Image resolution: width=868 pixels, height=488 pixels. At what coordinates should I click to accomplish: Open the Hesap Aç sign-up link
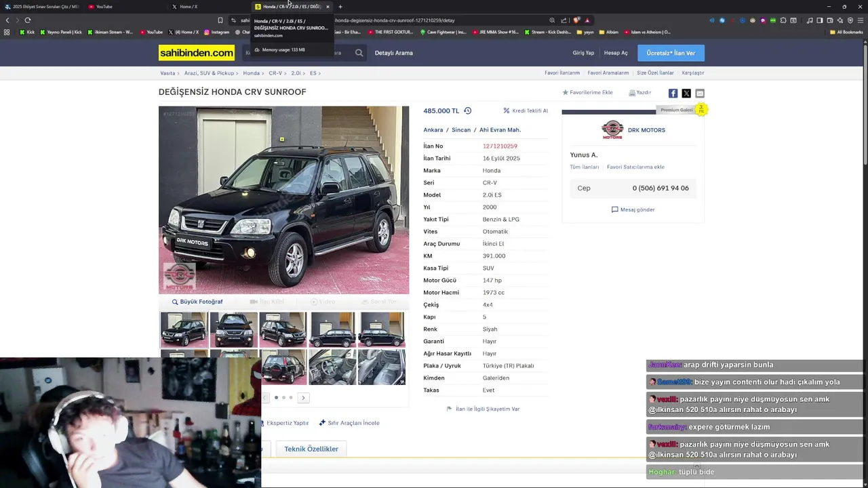tap(616, 53)
